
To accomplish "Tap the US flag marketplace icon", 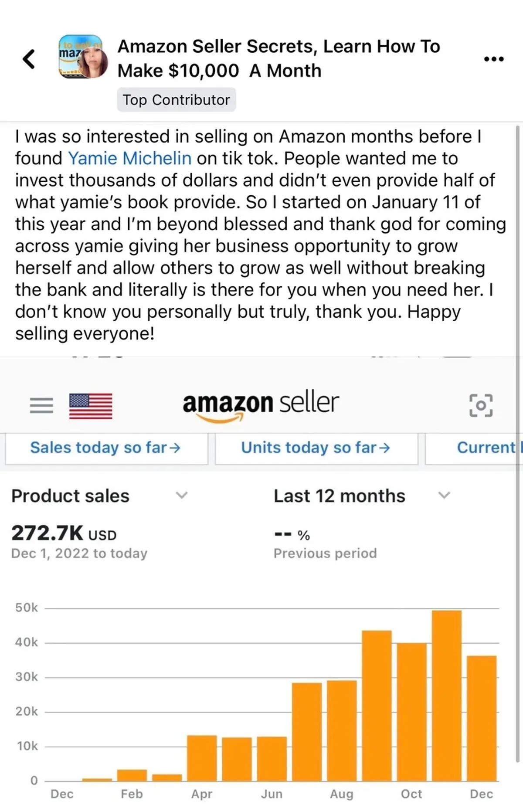I will pyautogui.click(x=91, y=406).
